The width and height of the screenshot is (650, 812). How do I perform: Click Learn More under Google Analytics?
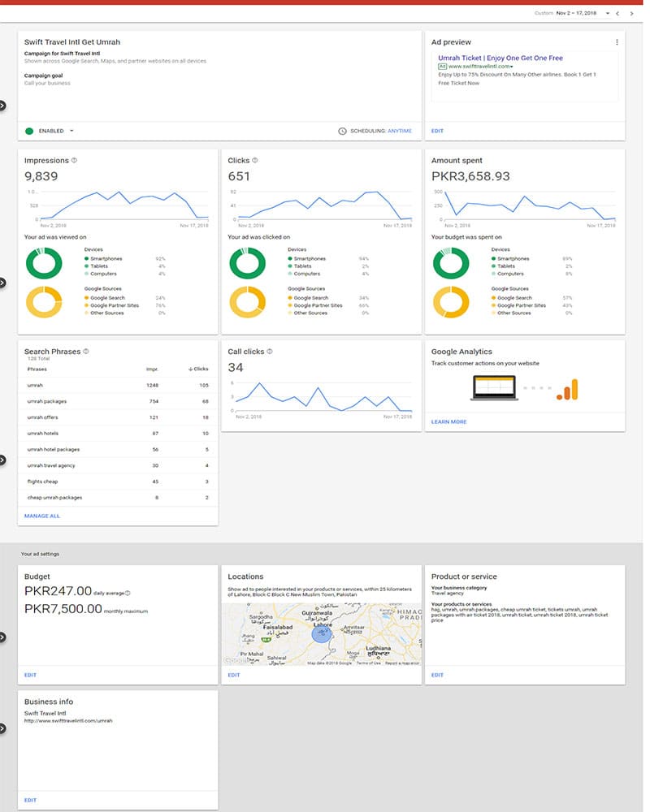448,422
